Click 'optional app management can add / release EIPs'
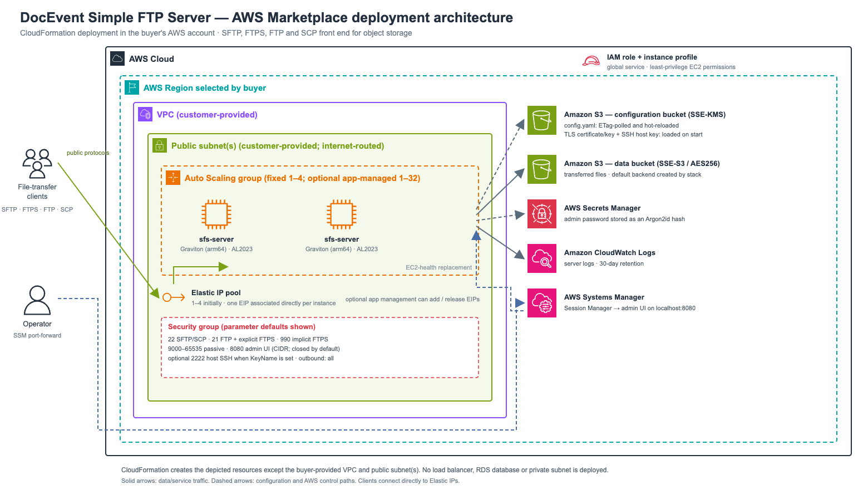The image size is (868, 489). [x=412, y=299]
